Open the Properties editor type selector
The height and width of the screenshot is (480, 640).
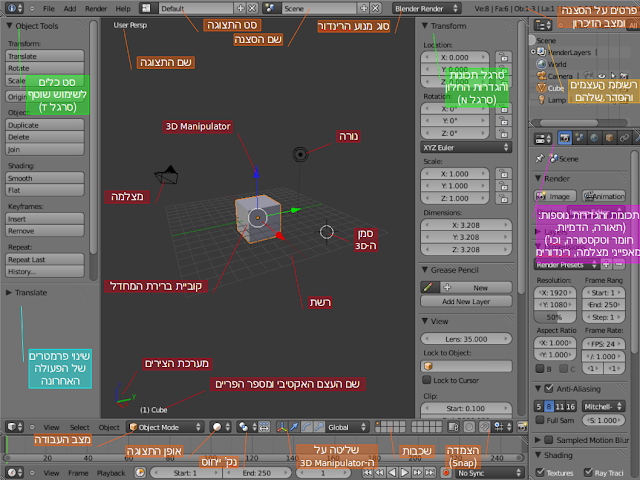point(543,139)
